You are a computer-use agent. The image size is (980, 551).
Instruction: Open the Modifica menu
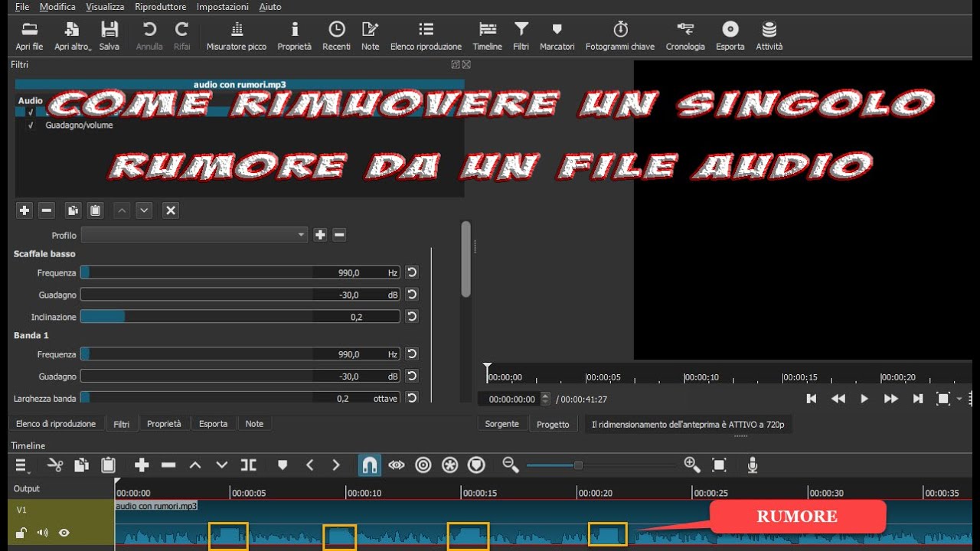pyautogui.click(x=57, y=7)
